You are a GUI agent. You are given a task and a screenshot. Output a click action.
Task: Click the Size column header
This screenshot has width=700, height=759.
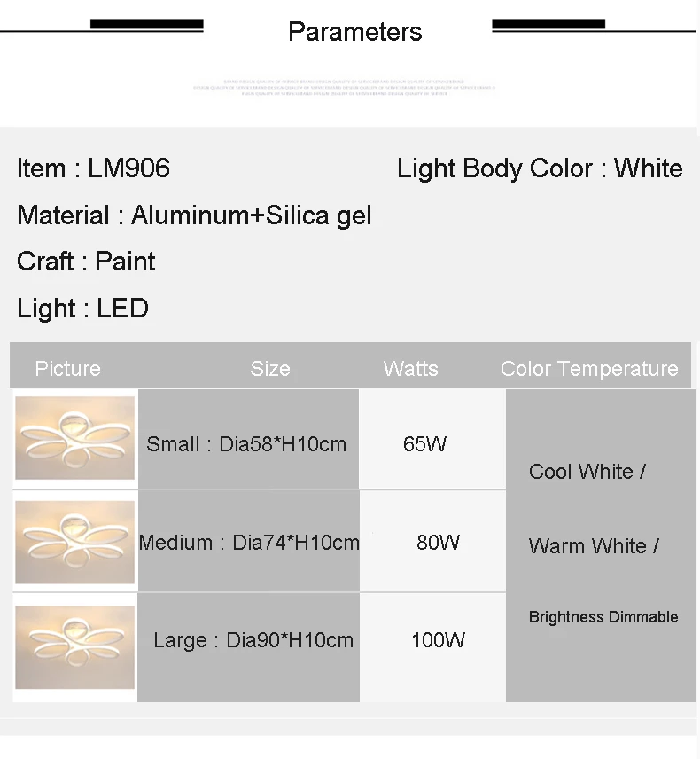click(x=270, y=369)
